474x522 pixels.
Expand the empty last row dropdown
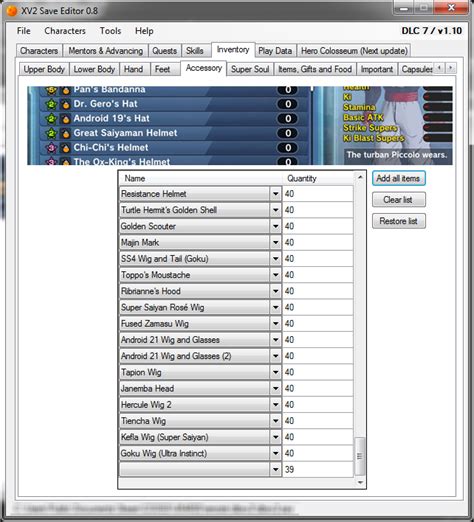tap(275, 470)
